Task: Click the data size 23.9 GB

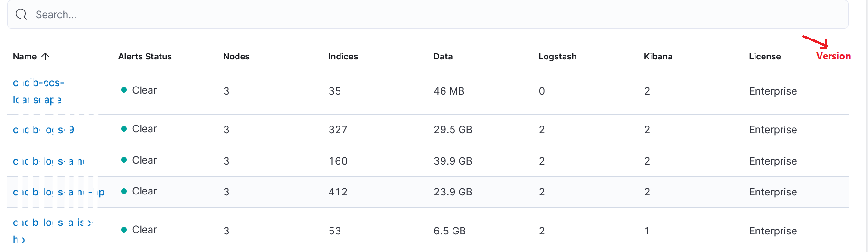Action: (453, 192)
